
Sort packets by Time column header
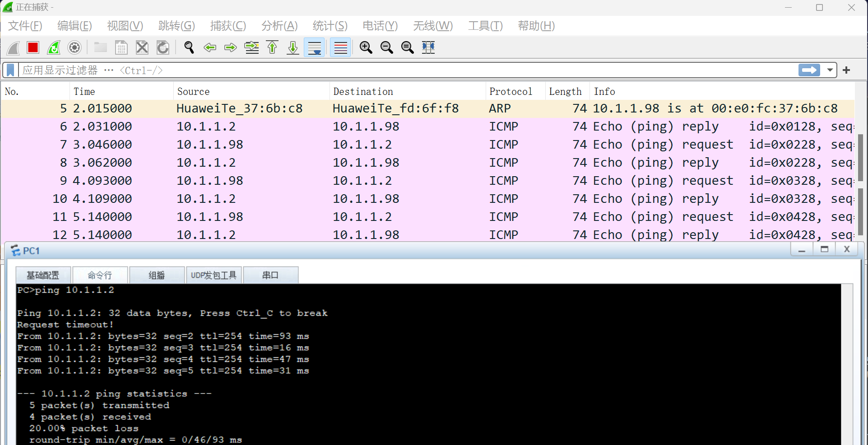pyautogui.click(x=121, y=91)
